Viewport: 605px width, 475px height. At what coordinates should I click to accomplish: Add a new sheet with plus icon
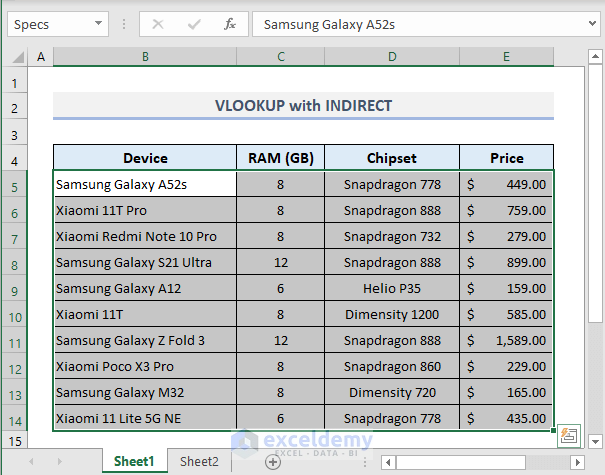[273, 461]
